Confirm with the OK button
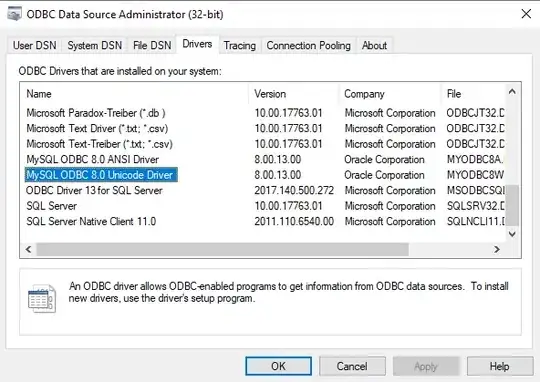The width and height of the screenshot is (540, 382). pyautogui.click(x=278, y=366)
